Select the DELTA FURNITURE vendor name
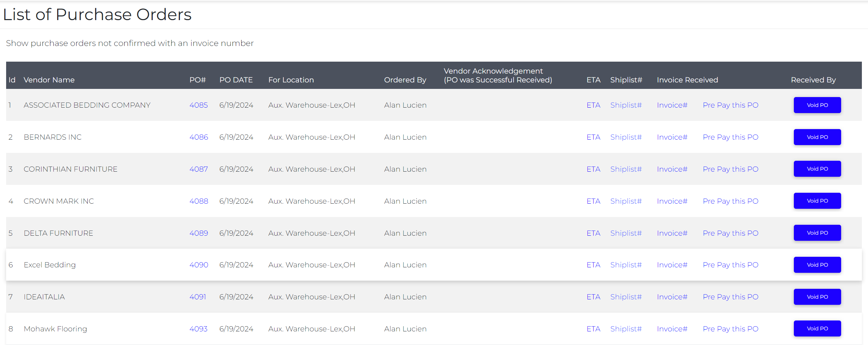The width and height of the screenshot is (868, 345). [x=59, y=233]
